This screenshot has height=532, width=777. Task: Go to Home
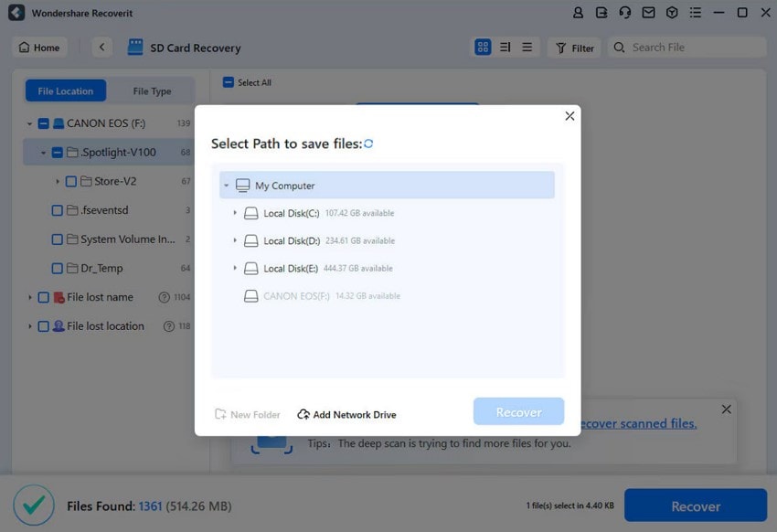(x=39, y=47)
